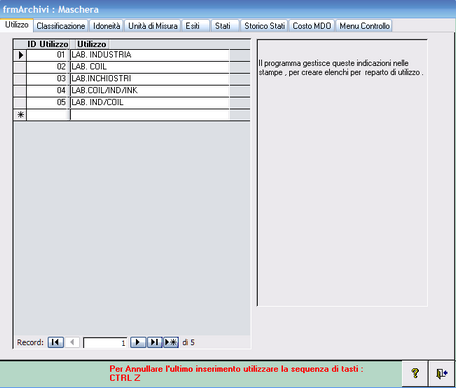This screenshot has width=456, height=388.
Task: Open the Esiti tab
Action: click(x=195, y=26)
